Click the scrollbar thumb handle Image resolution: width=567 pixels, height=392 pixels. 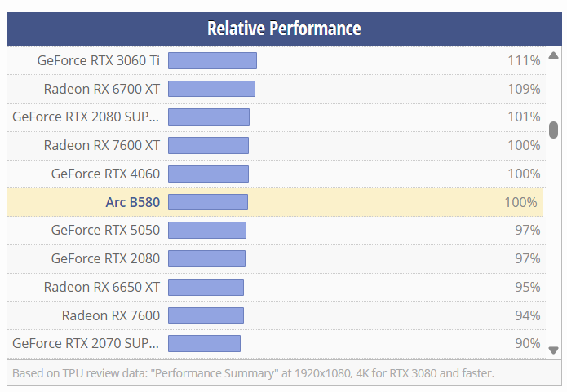[x=553, y=130]
